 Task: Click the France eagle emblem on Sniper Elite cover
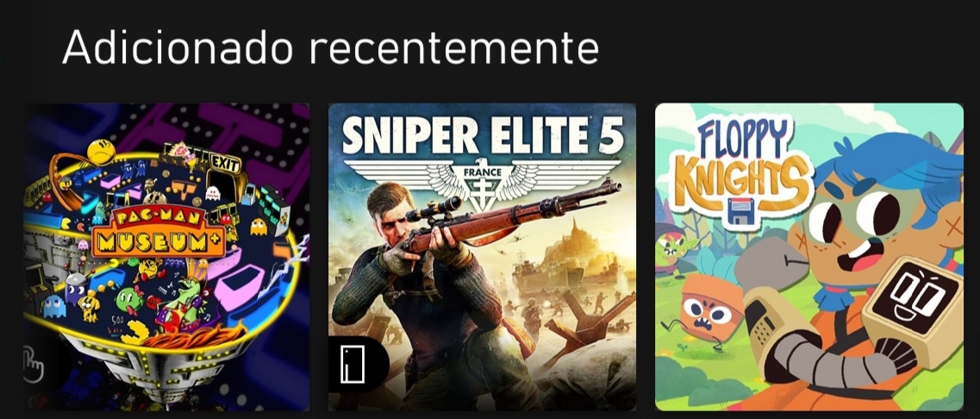pyautogui.click(x=482, y=182)
